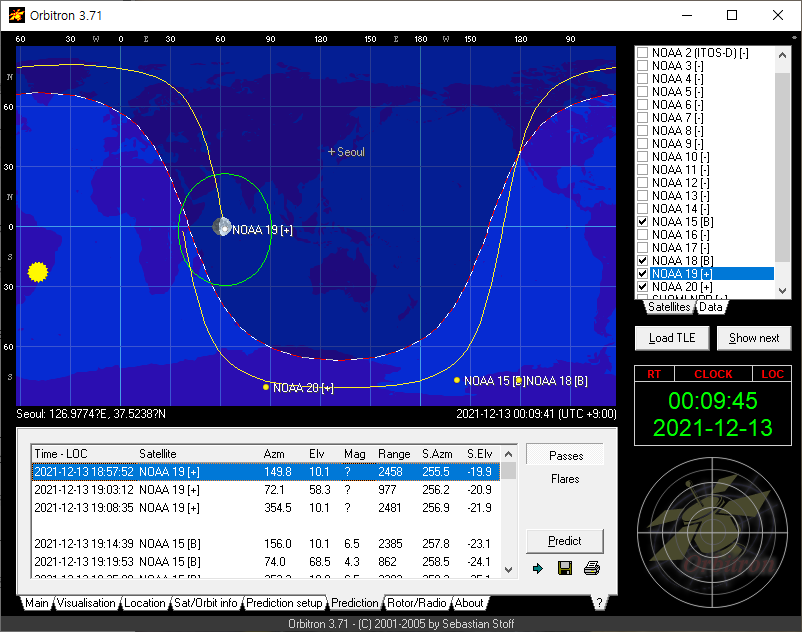Check the NOAA 2 (ITOS-D) satellite

[643, 53]
